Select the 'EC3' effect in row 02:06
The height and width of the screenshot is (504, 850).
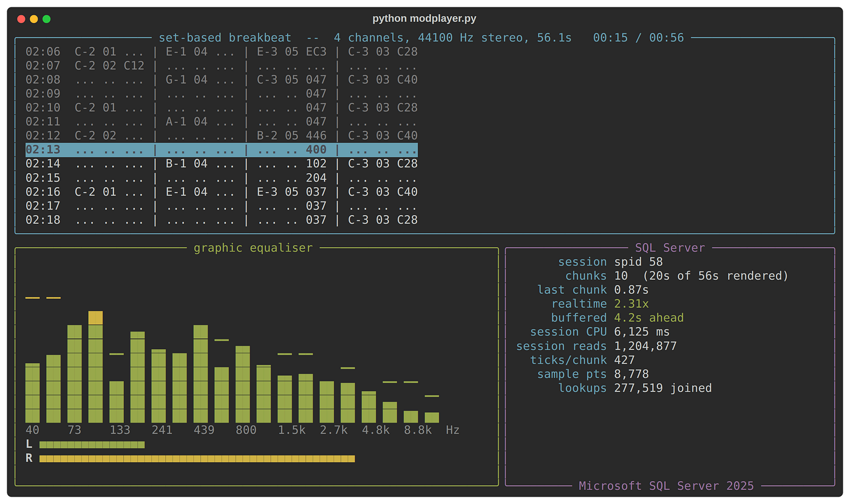click(x=316, y=52)
